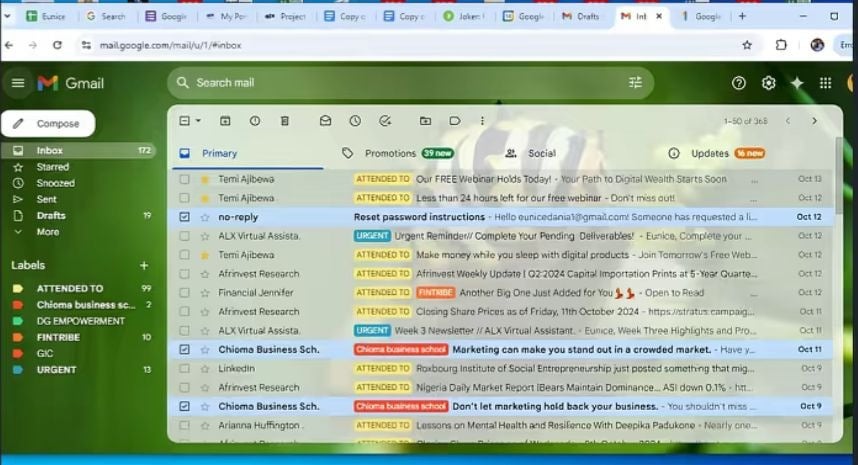Go to older emails page arrow
The image size is (858, 465).
[x=814, y=121]
